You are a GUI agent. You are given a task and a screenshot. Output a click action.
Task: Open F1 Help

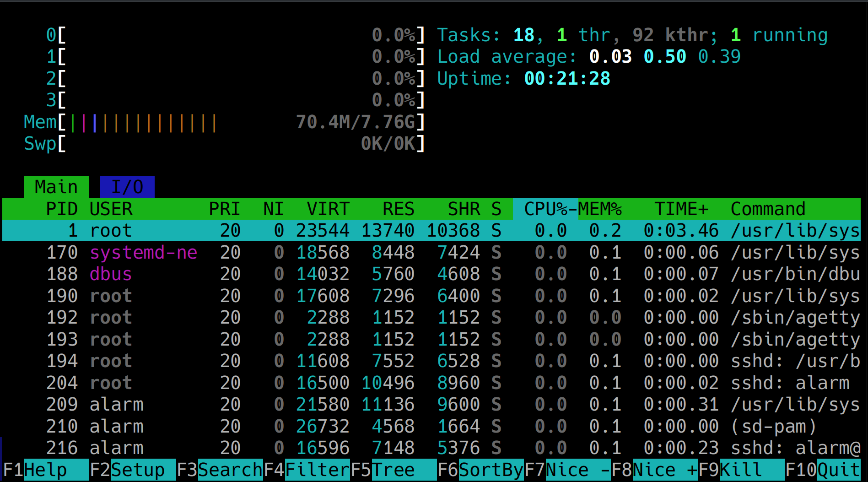(46, 470)
